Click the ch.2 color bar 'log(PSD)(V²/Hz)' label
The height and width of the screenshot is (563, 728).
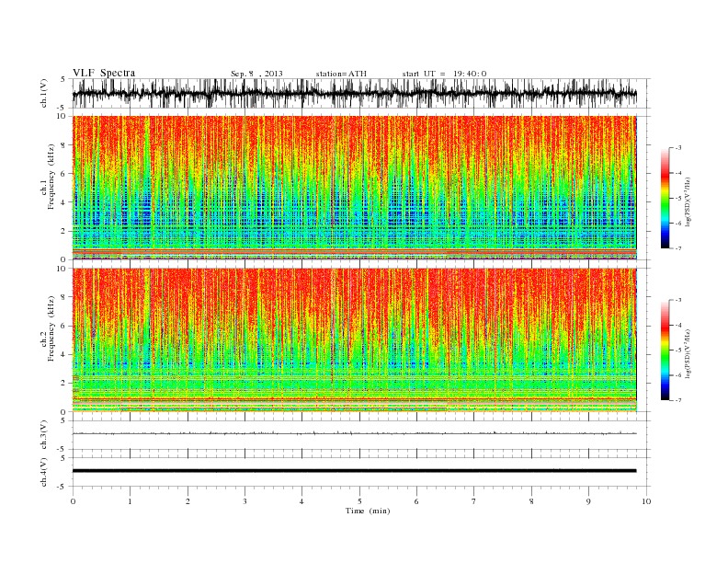point(688,353)
